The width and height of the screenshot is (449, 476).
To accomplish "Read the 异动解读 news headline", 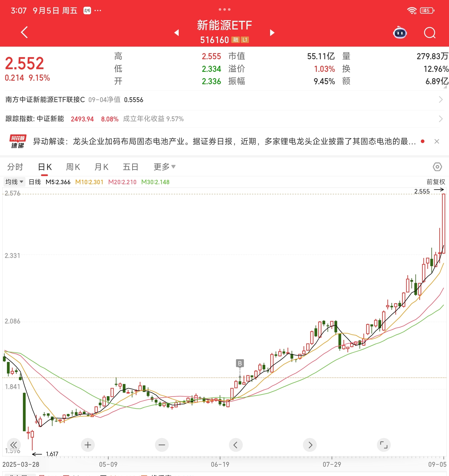I will tap(224, 142).
